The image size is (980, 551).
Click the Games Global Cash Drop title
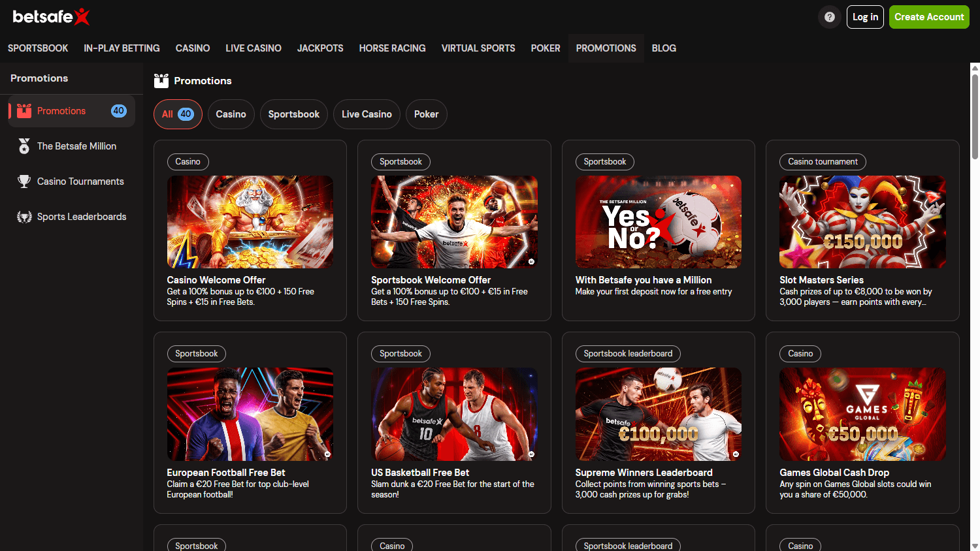(834, 473)
